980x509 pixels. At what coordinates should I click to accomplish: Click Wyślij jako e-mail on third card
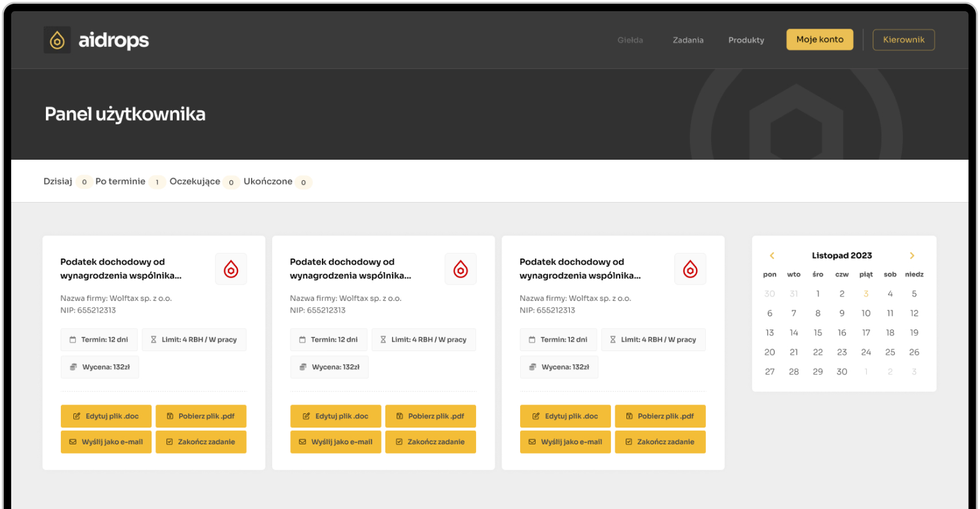566,442
